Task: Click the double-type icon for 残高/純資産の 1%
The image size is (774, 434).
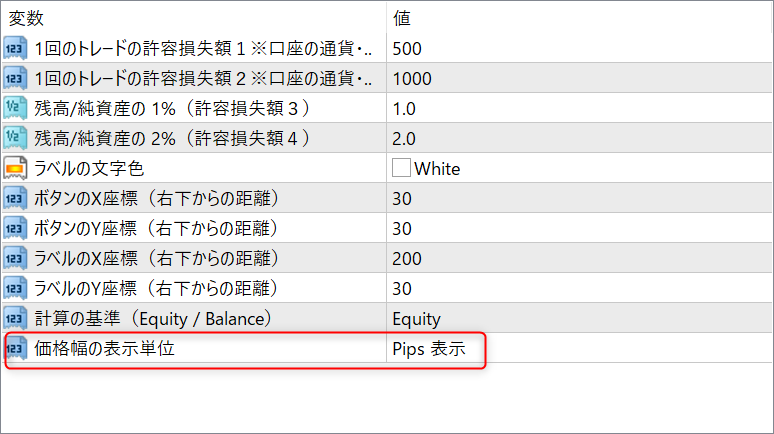Action: (x=15, y=108)
